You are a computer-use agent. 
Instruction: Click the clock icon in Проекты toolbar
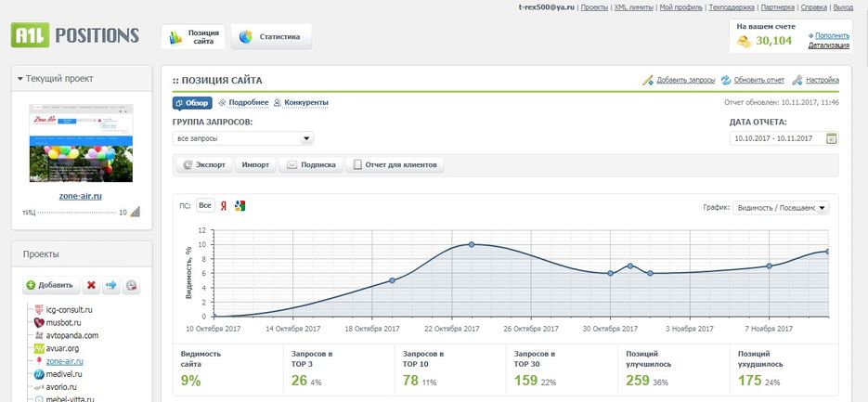coord(132,285)
